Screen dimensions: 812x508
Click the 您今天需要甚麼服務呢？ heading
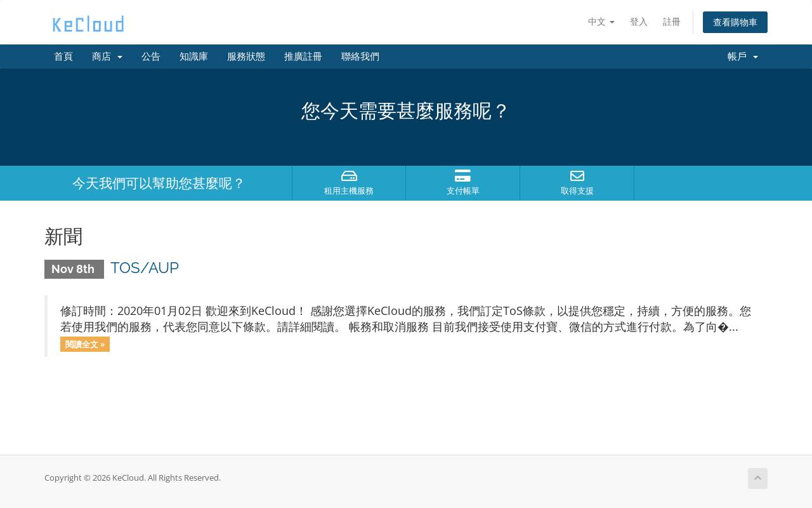click(406, 111)
